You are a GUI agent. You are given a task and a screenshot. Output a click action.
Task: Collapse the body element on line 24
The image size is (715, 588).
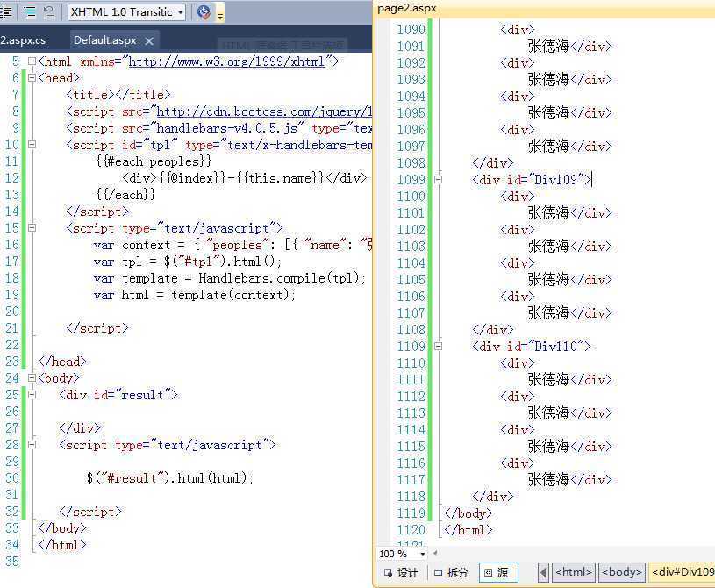pos(32,377)
